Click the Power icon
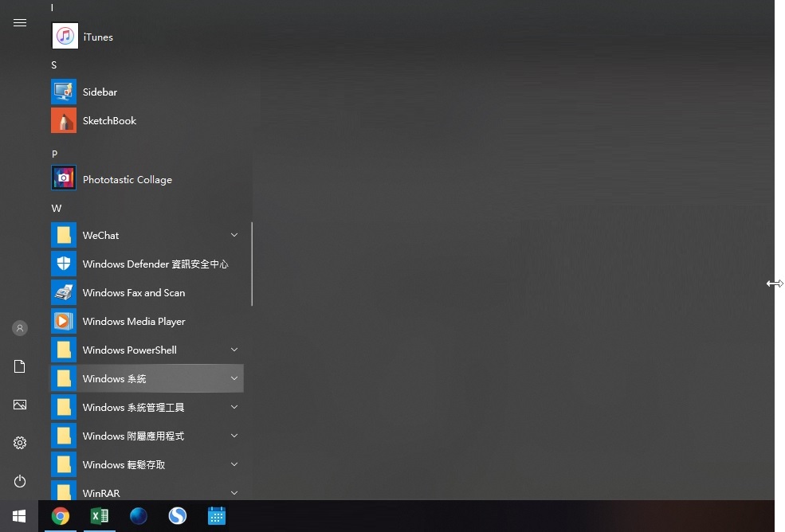This screenshot has height=532, width=785. (19, 481)
